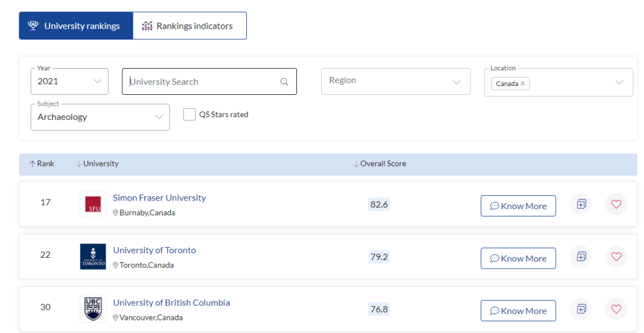The image size is (644, 333).
Task: Click the Simon Fraser University logo
Action: pyautogui.click(x=93, y=205)
